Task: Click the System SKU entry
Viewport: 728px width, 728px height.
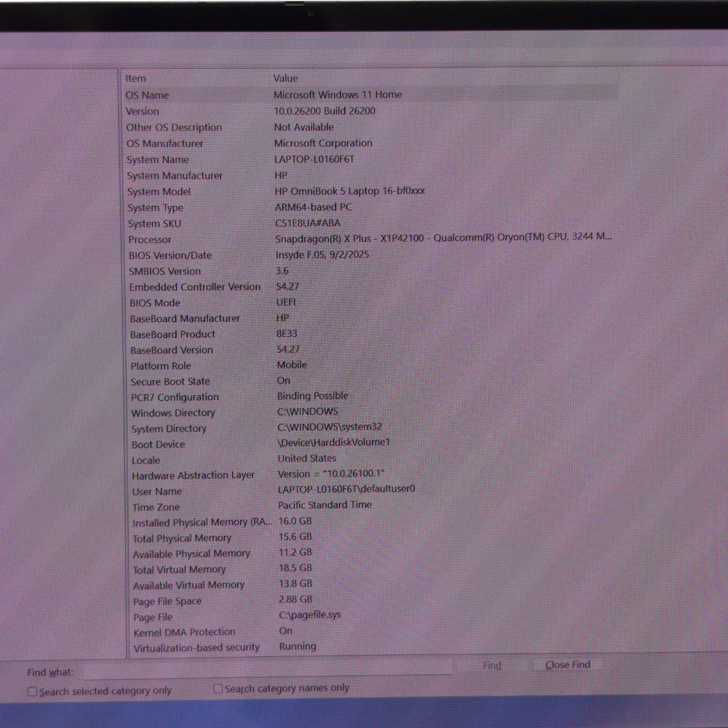Action: pyautogui.click(x=154, y=224)
